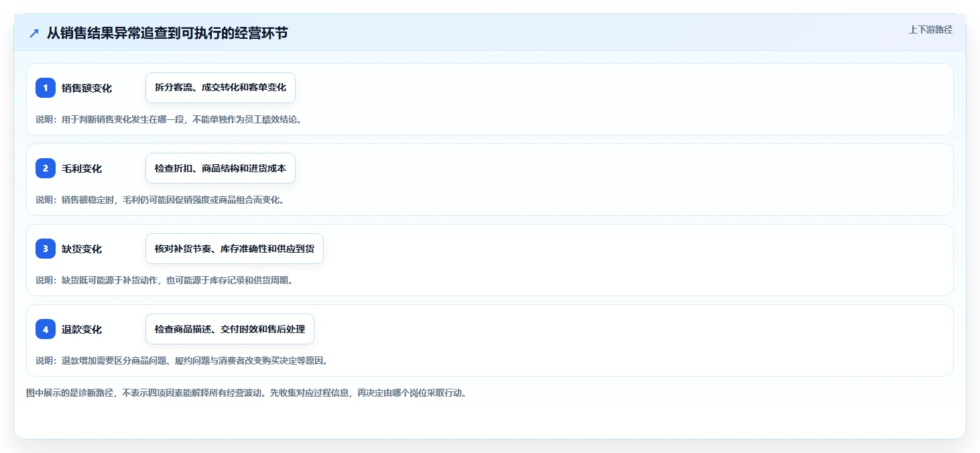Click the footer note starting 图中展示的是诊断路径
The width and height of the screenshot is (980, 453).
pyautogui.click(x=246, y=393)
